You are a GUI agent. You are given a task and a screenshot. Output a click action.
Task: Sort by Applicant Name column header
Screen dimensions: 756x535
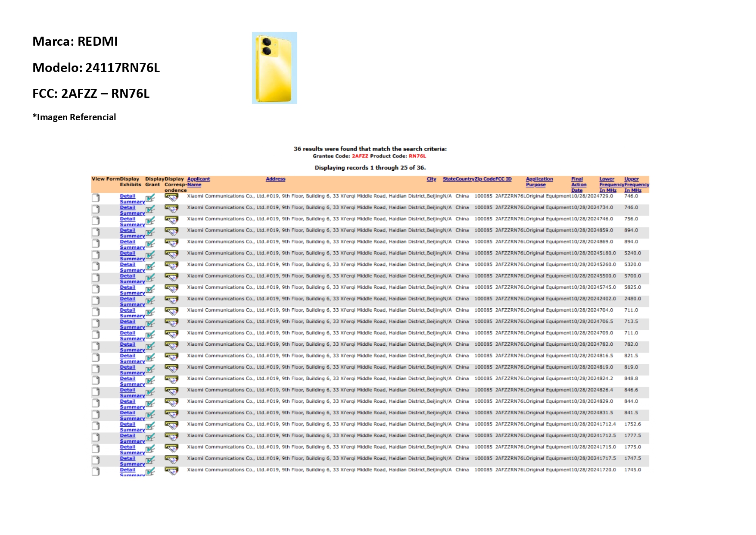tap(199, 182)
